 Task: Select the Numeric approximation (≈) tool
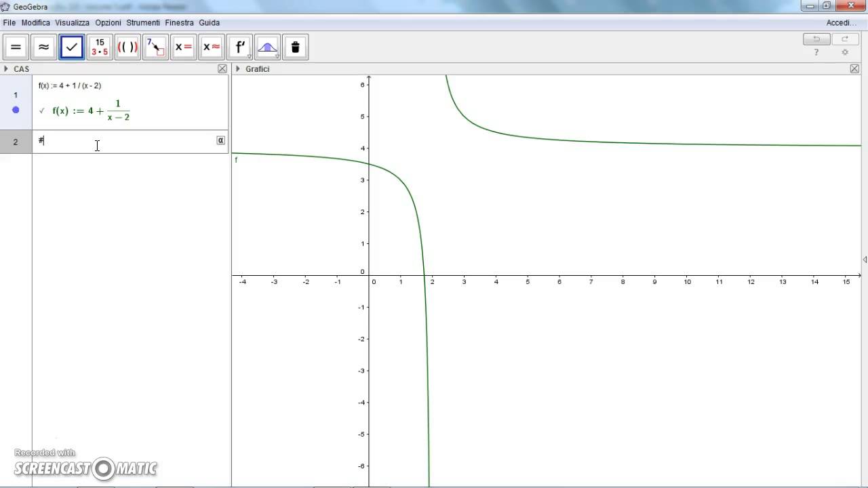43,47
